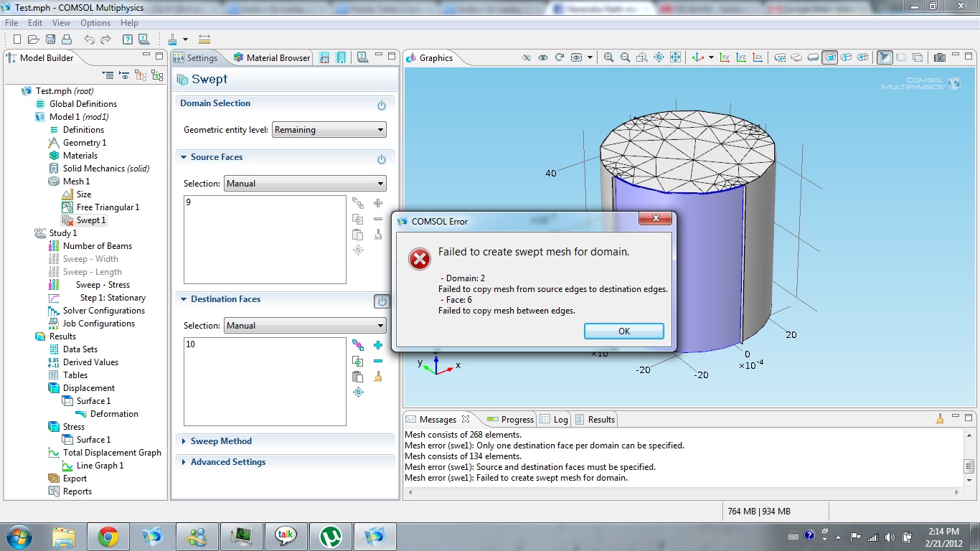Click the Zoom Extents icon in Graphics toolbar
The image size is (980, 551).
pyautogui.click(x=675, y=57)
